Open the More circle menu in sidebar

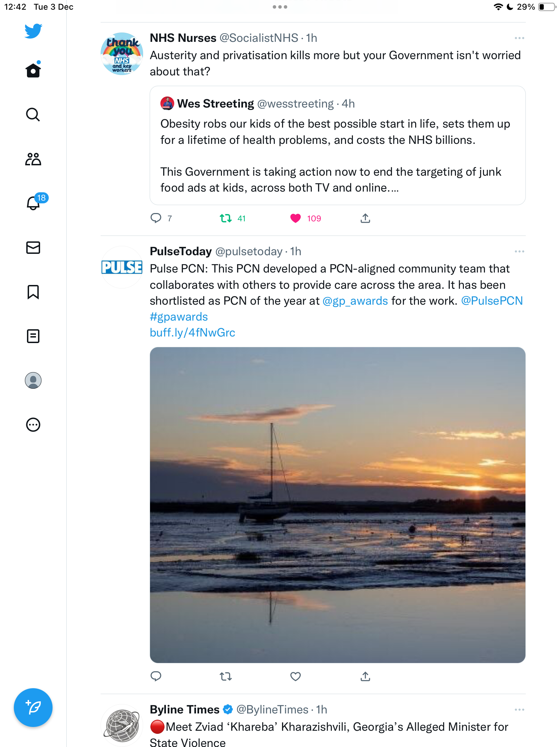click(33, 425)
